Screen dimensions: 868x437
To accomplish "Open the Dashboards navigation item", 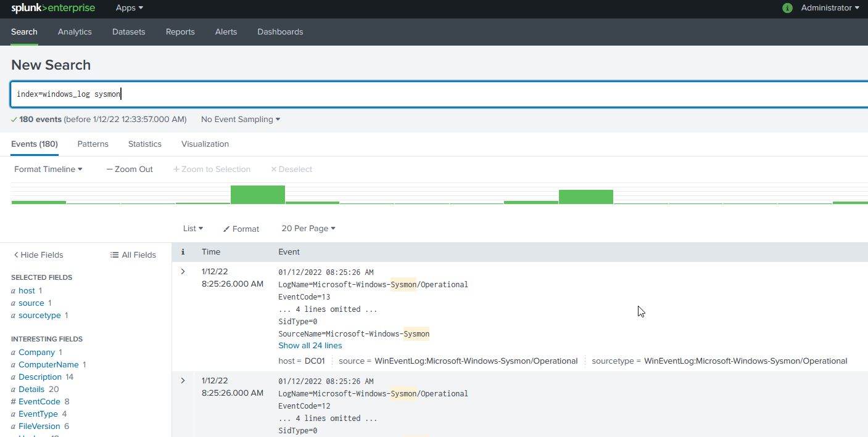I will (x=280, y=31).
